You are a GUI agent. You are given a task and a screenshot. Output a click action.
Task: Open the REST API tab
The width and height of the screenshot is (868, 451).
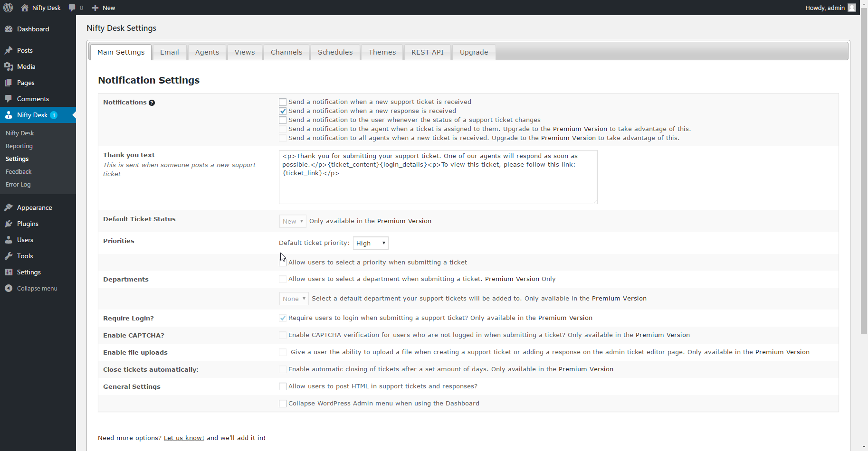428,52
